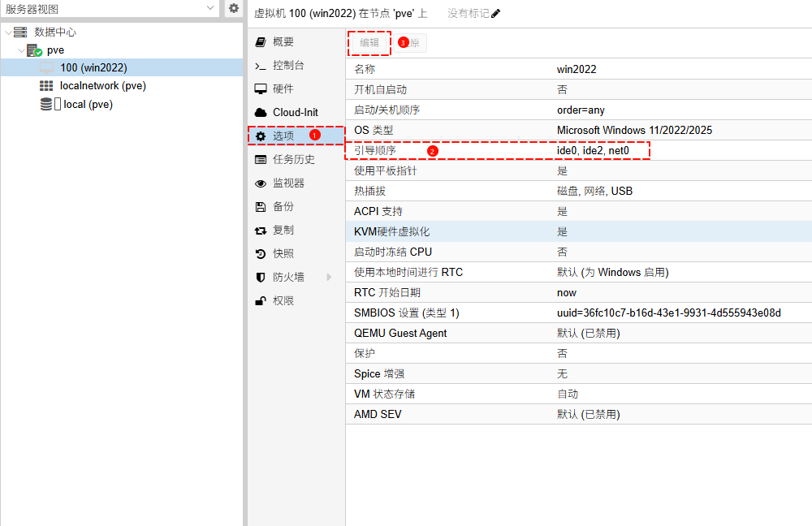
Task: Open the 复制 replication tab
Action: pyautogui.click(x=283, y=230)
